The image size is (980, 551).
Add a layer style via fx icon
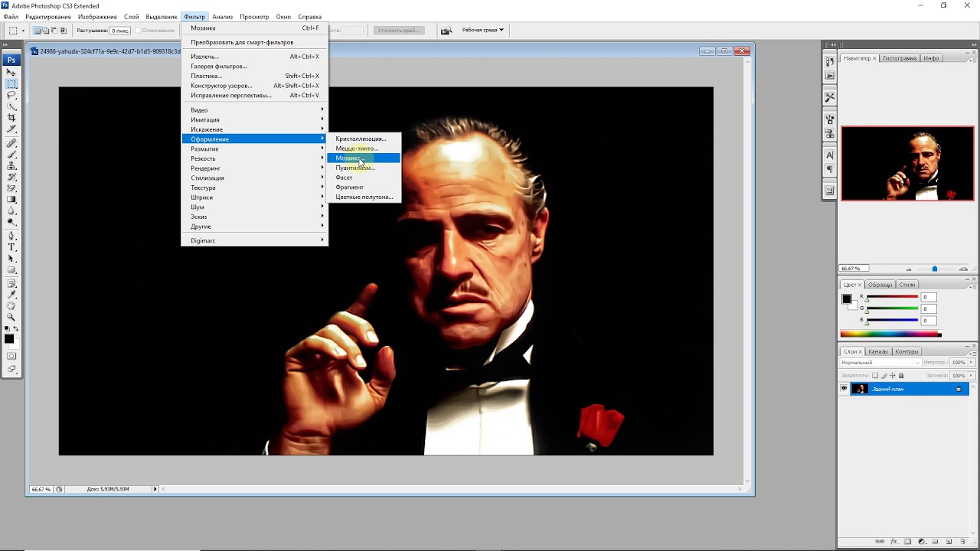[x=893, y=541]
